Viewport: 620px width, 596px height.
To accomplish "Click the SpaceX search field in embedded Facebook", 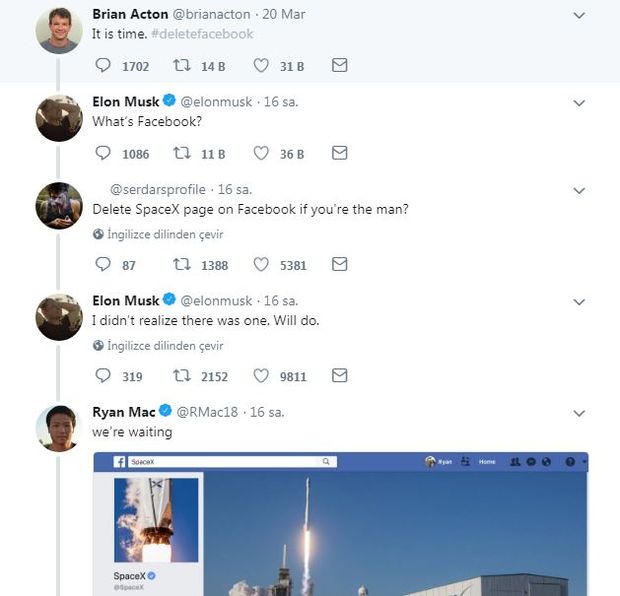I will point(232,462).
